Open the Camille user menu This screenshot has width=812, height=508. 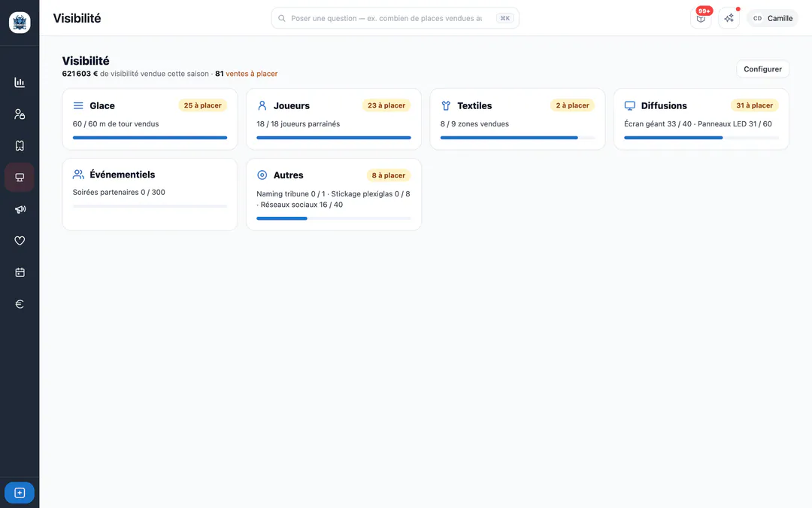pyautogui.click(x=772, y=18)
